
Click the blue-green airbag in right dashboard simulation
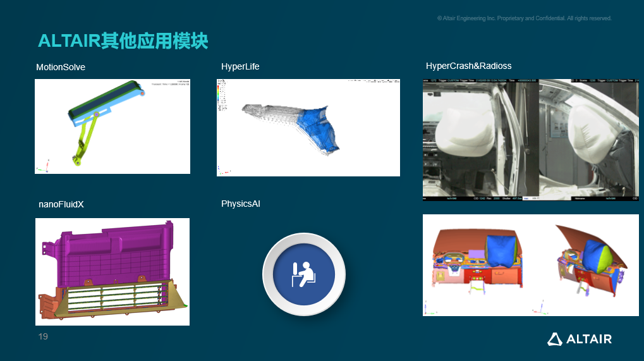(595, 255)
